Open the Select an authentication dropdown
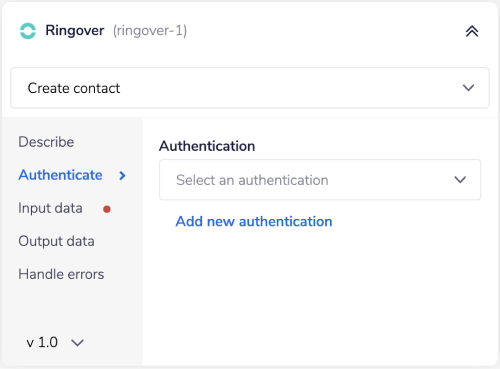Viewport: 500px width, 369px height. coord(320,180)
